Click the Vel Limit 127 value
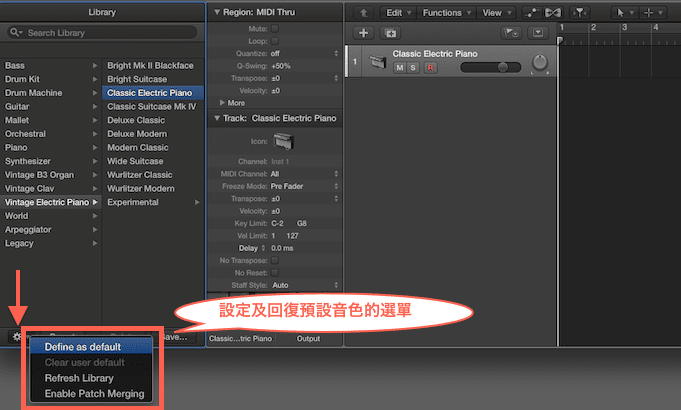 click(x=292, y=235)
